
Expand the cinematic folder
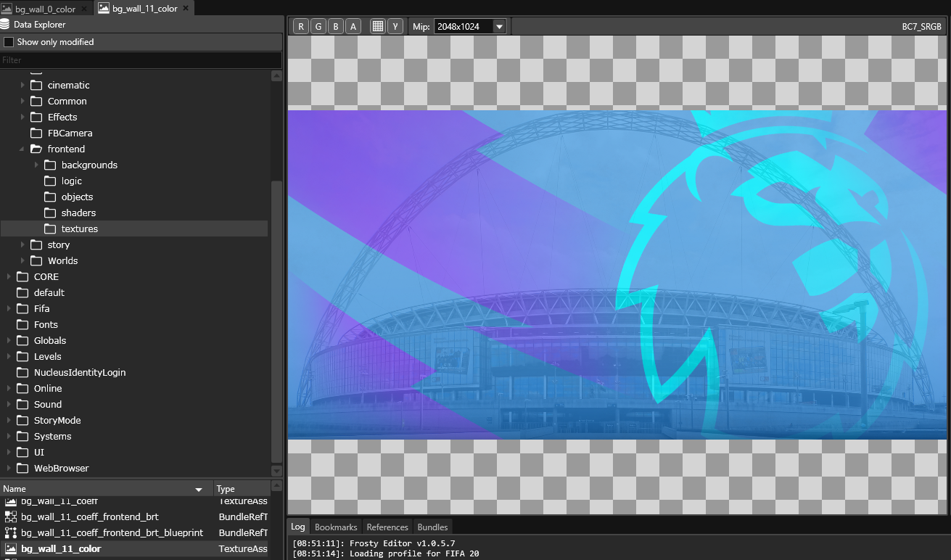[22, 85]
